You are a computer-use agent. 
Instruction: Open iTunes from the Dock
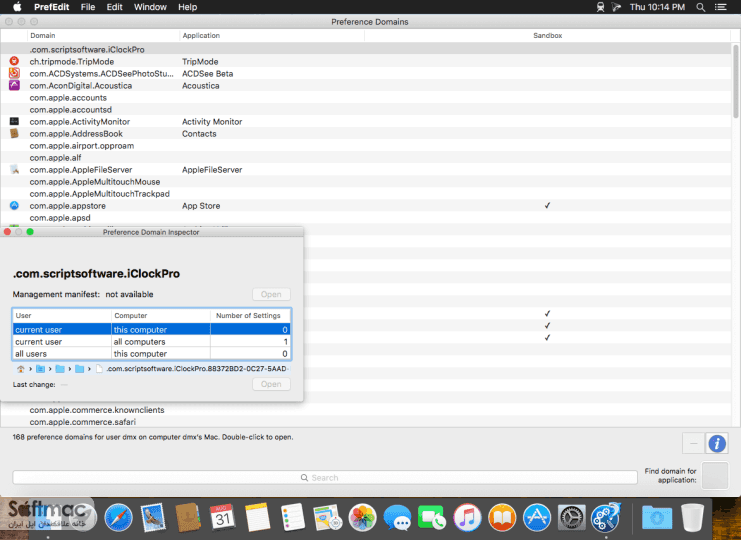click(467, 518)
